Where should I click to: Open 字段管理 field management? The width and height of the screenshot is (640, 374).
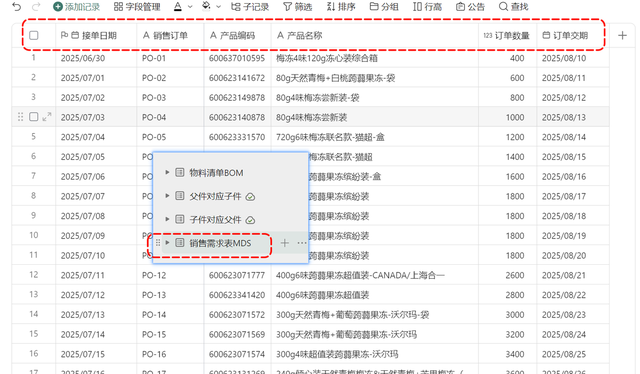pyautogui.click(x=137, y=7)
